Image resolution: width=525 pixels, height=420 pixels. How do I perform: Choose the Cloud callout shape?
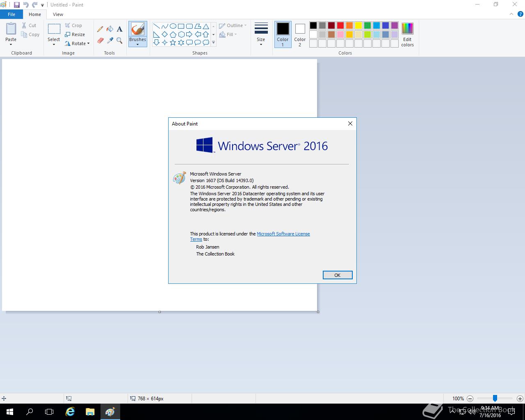click(205, 42)
